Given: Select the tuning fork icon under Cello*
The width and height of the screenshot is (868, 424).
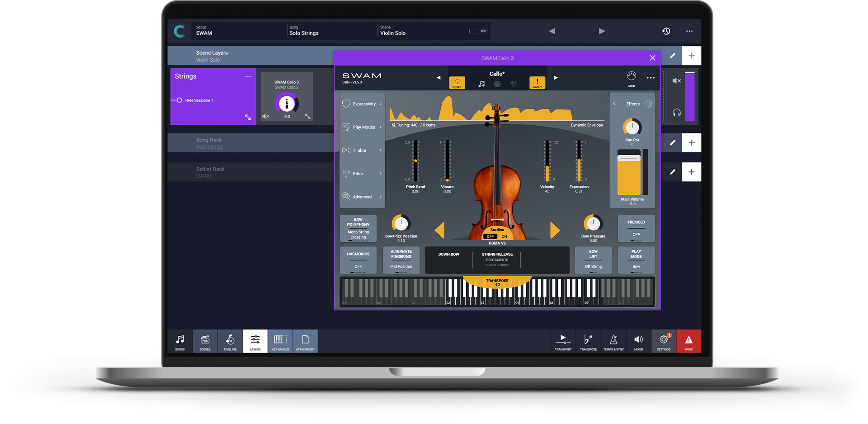Looking at the screenshot, I should click(x=513, y=84).
